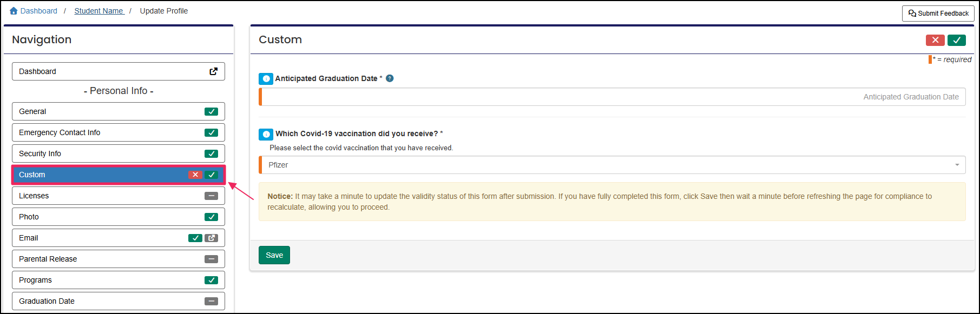The width and height of the screenshot is (980, 314).
Task: Click the info icon beside Anticipated Graduation Date
Action: click(266, 79)
